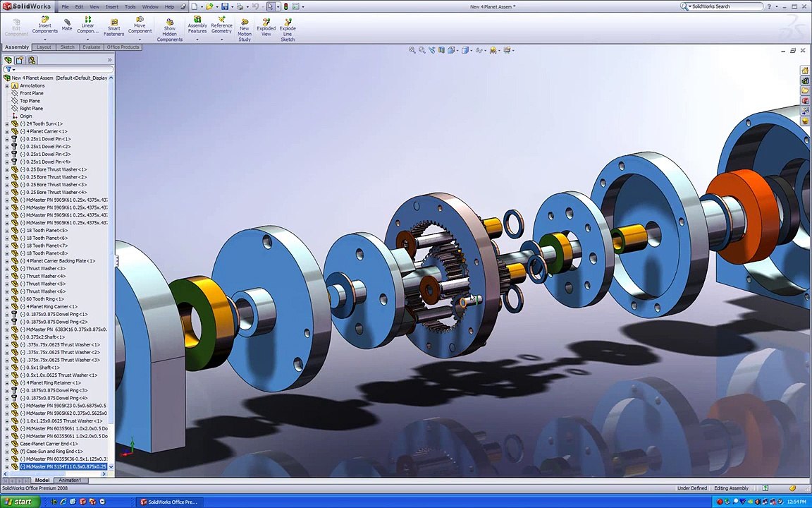Click the Print icon

click(240, 7)
